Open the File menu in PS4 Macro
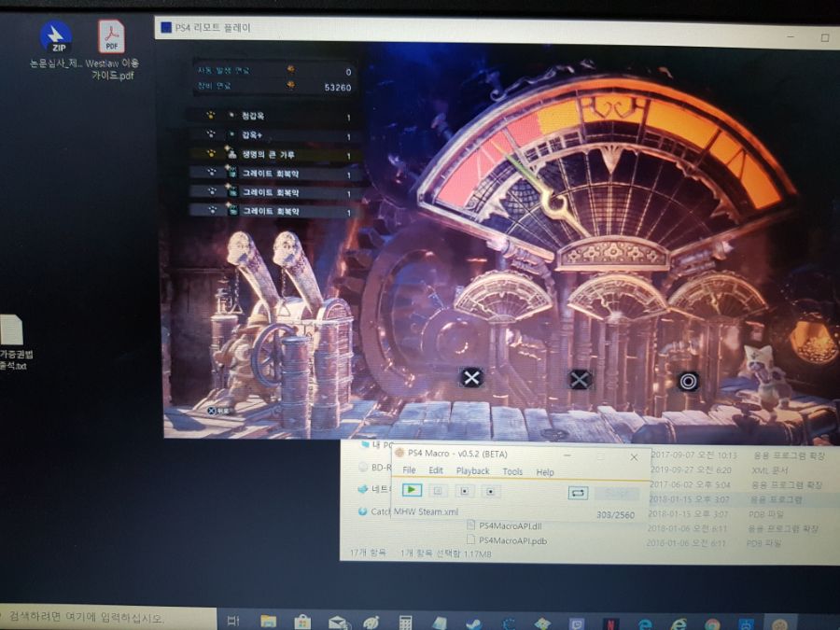840x630 pixels. click(410, 469)
